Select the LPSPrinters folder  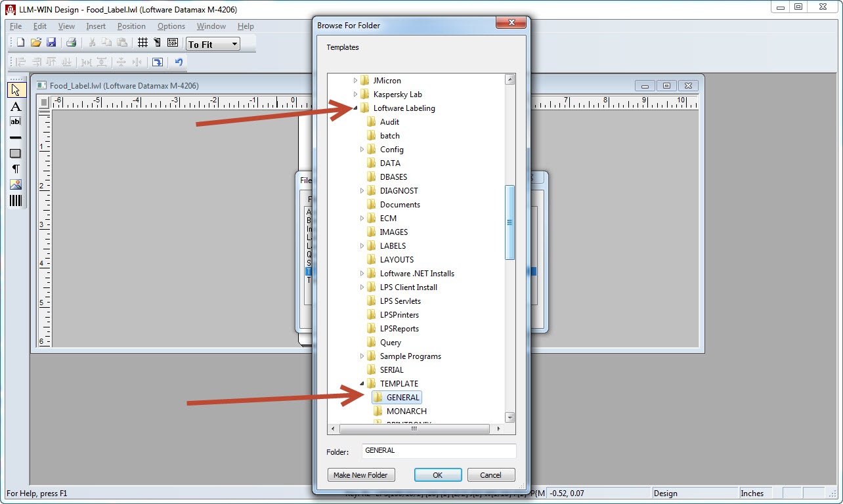[399, 315]
